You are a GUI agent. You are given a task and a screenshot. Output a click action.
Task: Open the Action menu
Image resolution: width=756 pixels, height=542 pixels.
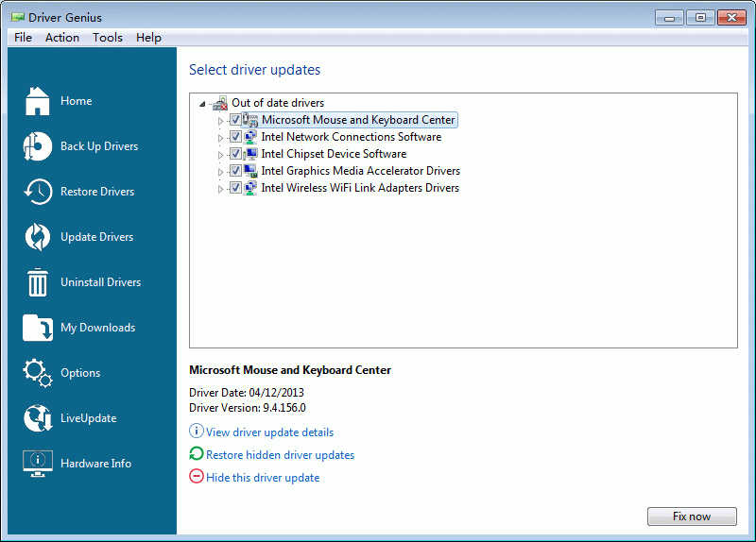pyautogui.click(x=62, y=38)
